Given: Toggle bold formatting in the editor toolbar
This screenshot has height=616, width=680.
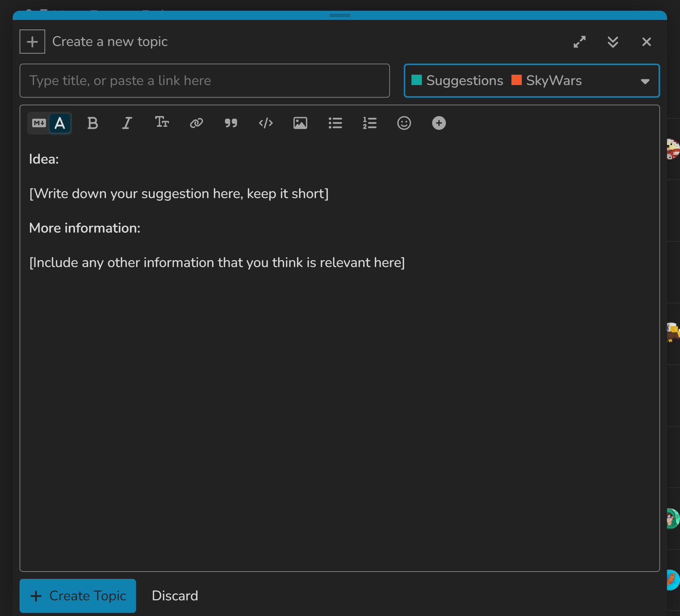Looking at the screenshot, I should pyautogui.click(x=92, y=123).
